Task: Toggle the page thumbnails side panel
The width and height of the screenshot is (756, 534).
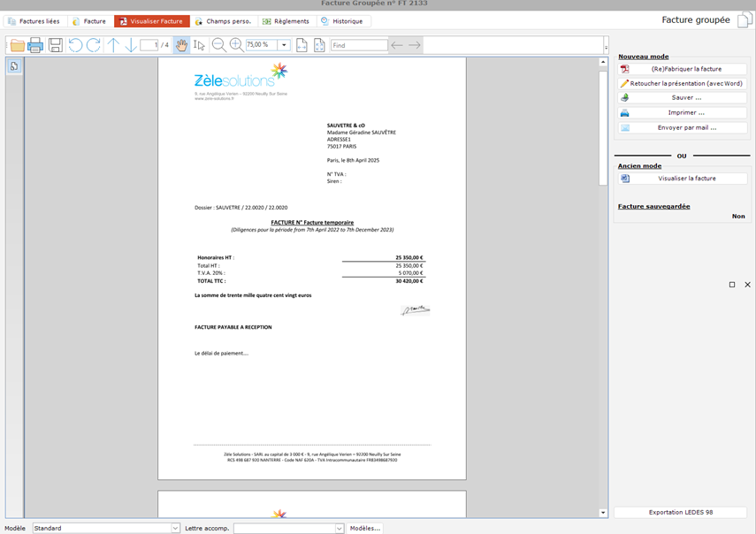Action: click(14, 66)
